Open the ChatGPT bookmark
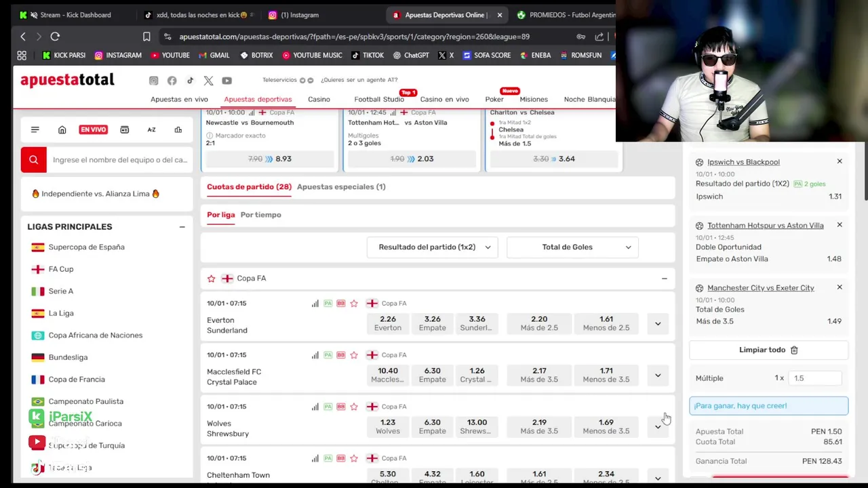868x488 pixels. tap(410, 56)
